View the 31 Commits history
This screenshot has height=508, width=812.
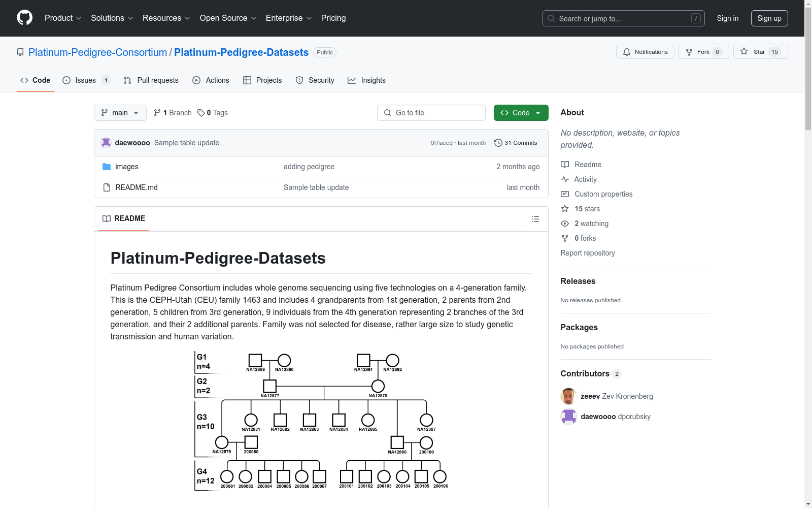point(516,143)
